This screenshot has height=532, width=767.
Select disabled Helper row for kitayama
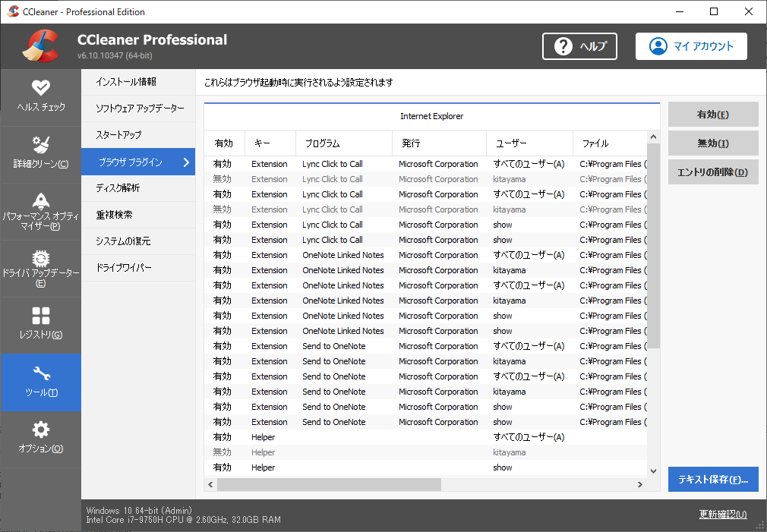425,452
